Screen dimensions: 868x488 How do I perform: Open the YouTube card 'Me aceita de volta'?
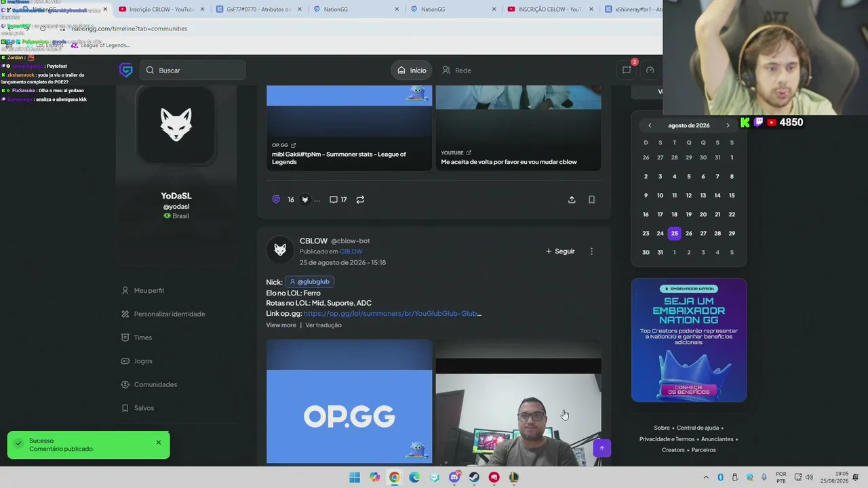518,128
